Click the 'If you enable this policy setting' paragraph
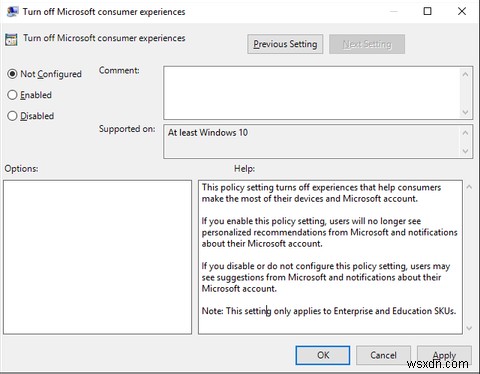 click(329, 232)
